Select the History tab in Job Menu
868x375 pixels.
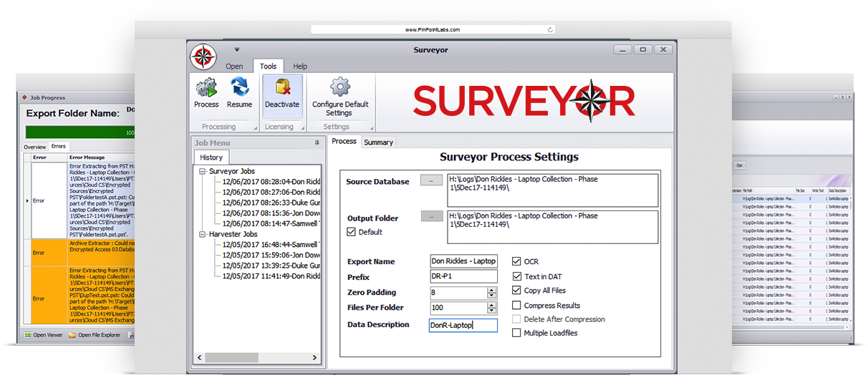pyautogui.click(x=211, y=157)
